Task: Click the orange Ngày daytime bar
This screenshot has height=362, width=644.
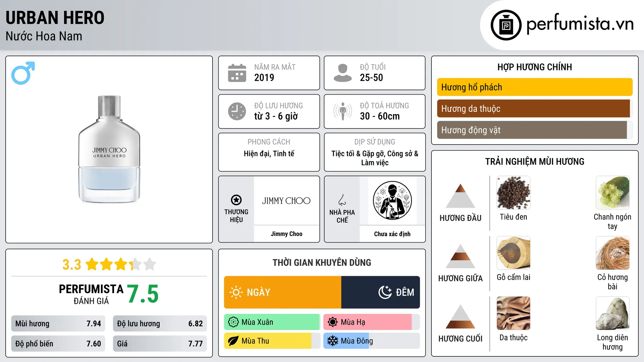Action: [x=283, y=292]
